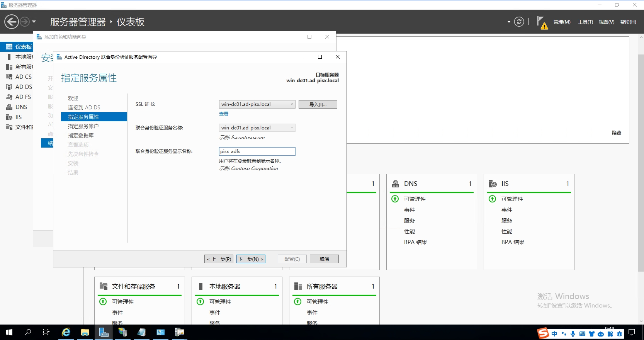Click the 导入(I)... button
The image size is (644, 340).
[x=318, y=104]
